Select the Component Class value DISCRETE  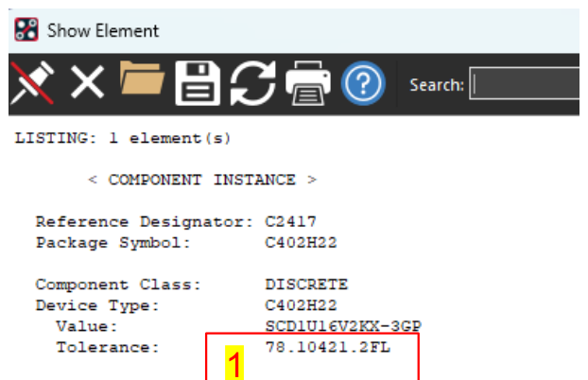tap(306, 285)
